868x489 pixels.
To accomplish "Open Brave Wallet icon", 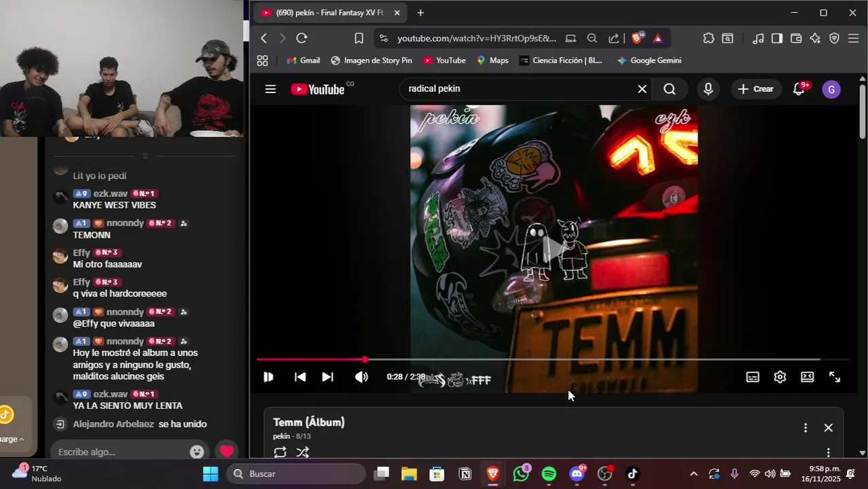I will pyautogui.click(x=796, y=39).
